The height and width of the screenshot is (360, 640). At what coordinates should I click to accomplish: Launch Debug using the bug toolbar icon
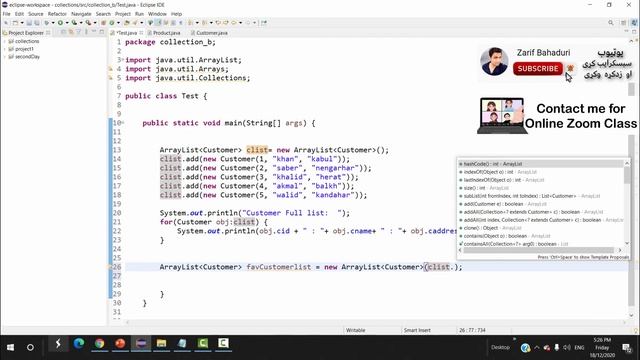coord(46,23)
